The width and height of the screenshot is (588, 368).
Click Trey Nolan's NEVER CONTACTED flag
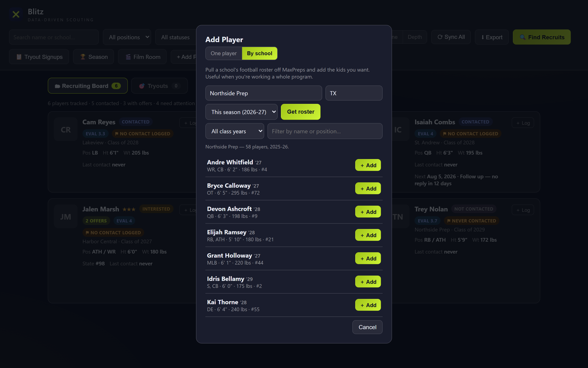(x=471, y=221)
